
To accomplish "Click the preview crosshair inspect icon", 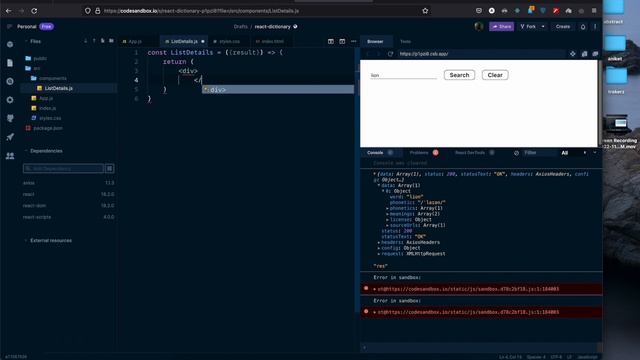I will (x=573, y=54).
